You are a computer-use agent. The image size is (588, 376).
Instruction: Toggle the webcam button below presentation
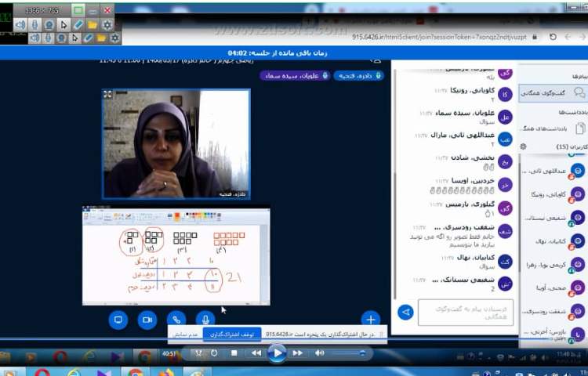pyautogui.click(x=147, y=320)
